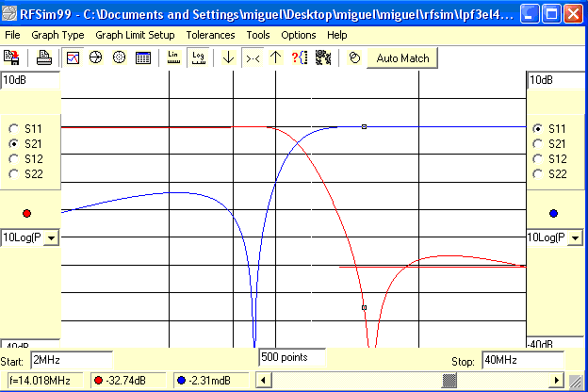Click the left upper limit 10dB field
588x392 pixels.
pos(30,80)
